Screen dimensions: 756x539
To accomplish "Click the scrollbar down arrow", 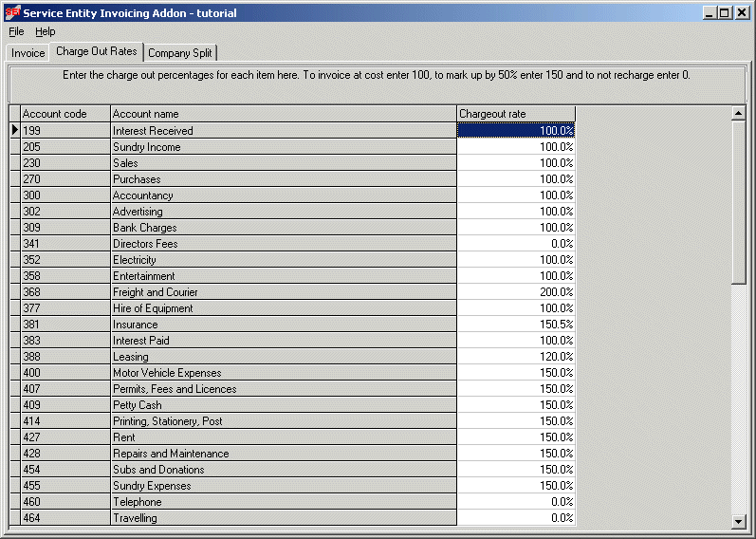I will click(x=738, y=521).
